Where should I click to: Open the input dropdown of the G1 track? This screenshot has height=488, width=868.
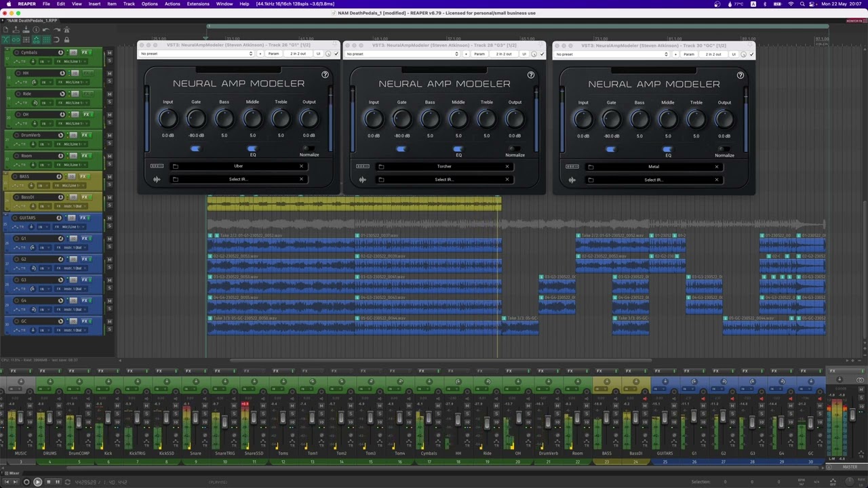coord(73,247)
